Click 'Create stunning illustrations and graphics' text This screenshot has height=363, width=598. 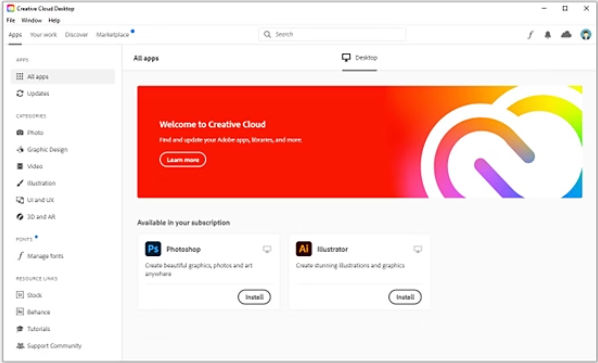350,265
